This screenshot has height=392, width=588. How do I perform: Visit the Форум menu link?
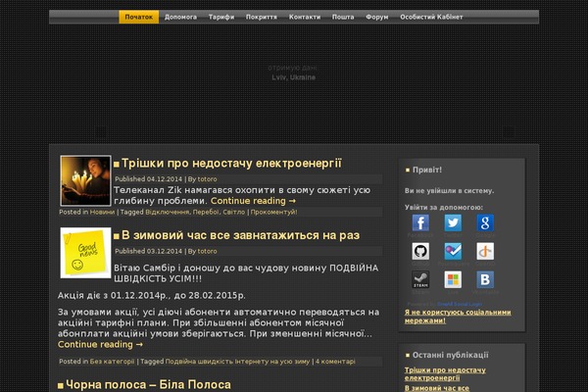point(377,17)
